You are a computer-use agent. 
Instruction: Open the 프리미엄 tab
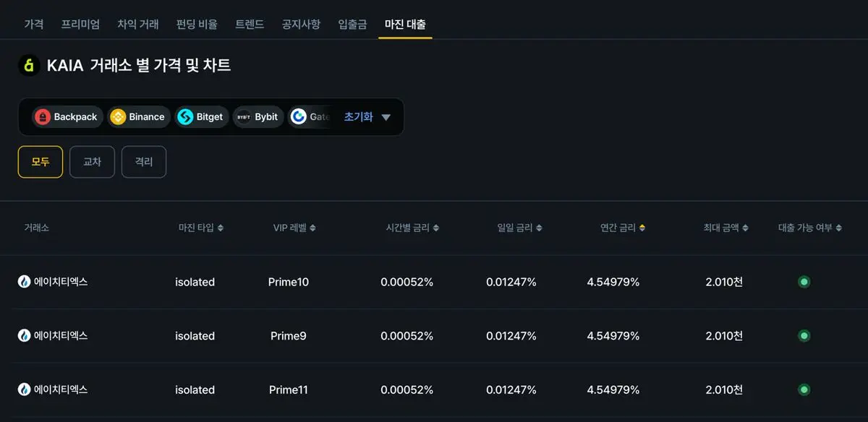tap(80, 24)
